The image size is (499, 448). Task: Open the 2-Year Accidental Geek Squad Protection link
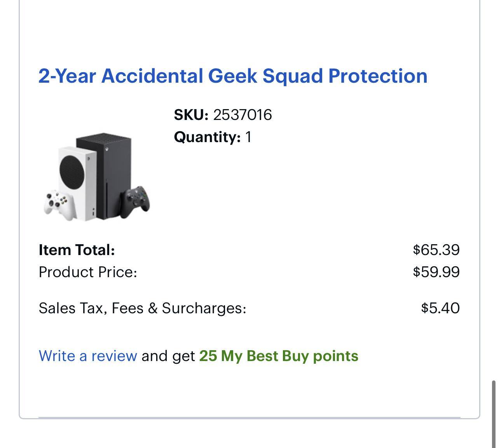232,76
